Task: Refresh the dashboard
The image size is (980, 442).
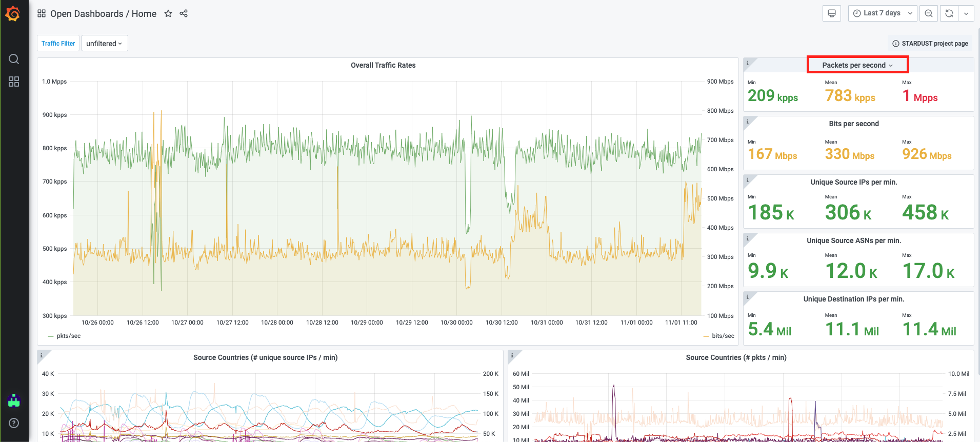Action: click(949, 13)
